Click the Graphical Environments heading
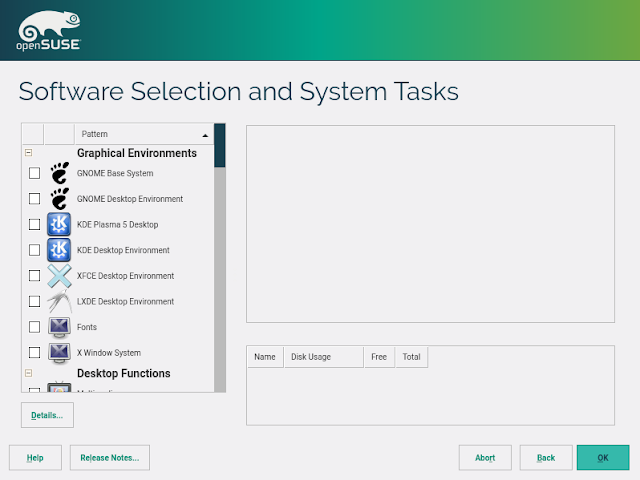The image size is (640, 480). click(x=137, y=153)
